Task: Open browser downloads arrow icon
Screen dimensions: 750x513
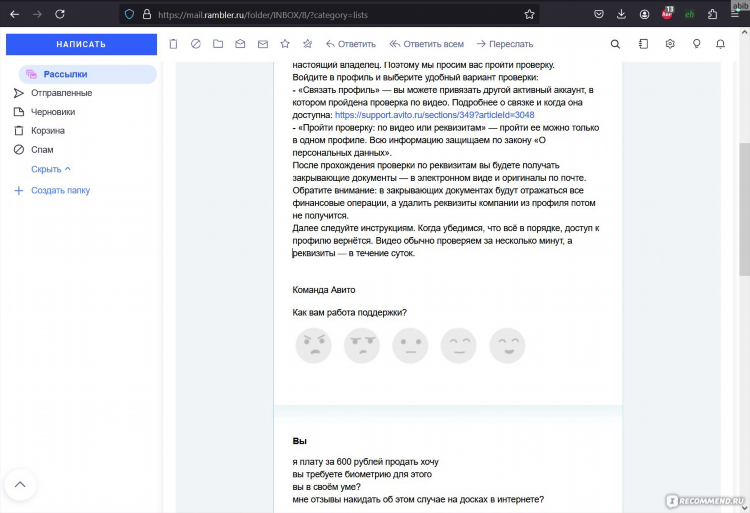Action: [x=621, y=14]
